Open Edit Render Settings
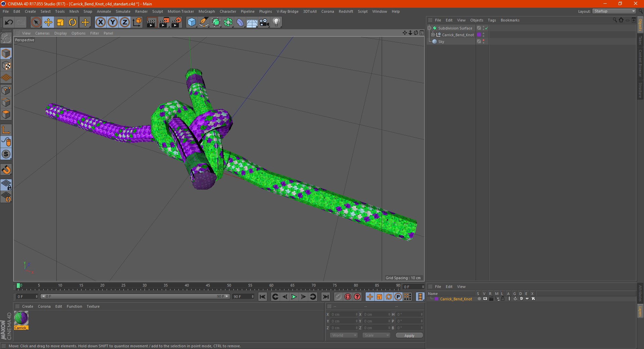Screen dimensions: 644x349 tap(176, 22)
